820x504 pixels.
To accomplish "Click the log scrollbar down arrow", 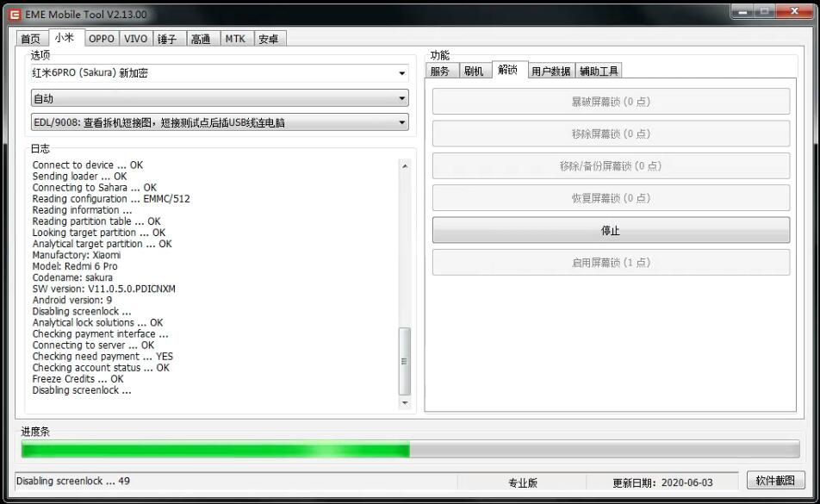I will pos(405,403).
